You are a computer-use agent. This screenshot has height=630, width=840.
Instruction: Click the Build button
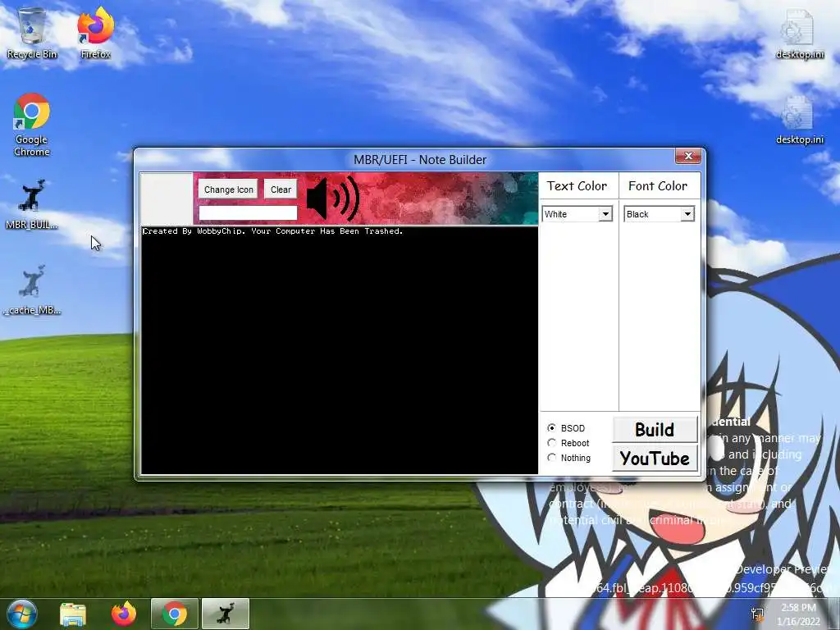[655, 430]
